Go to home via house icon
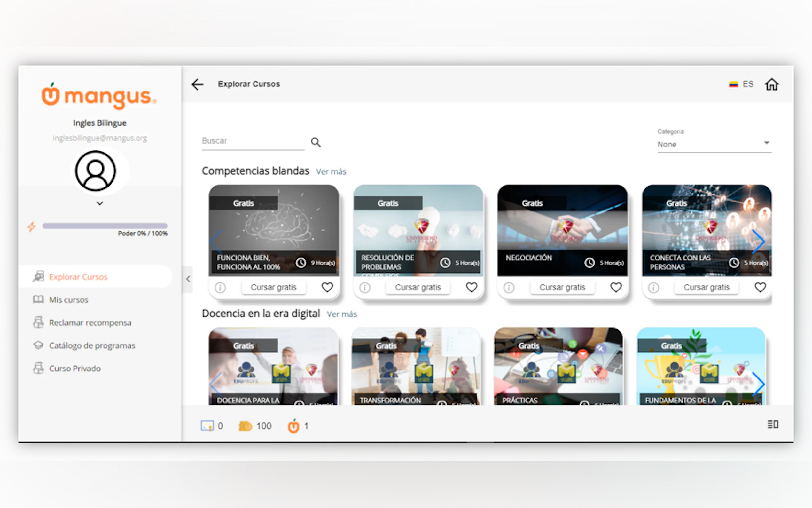The height and width of the screenshot is (508, 812). pos(771,84)
